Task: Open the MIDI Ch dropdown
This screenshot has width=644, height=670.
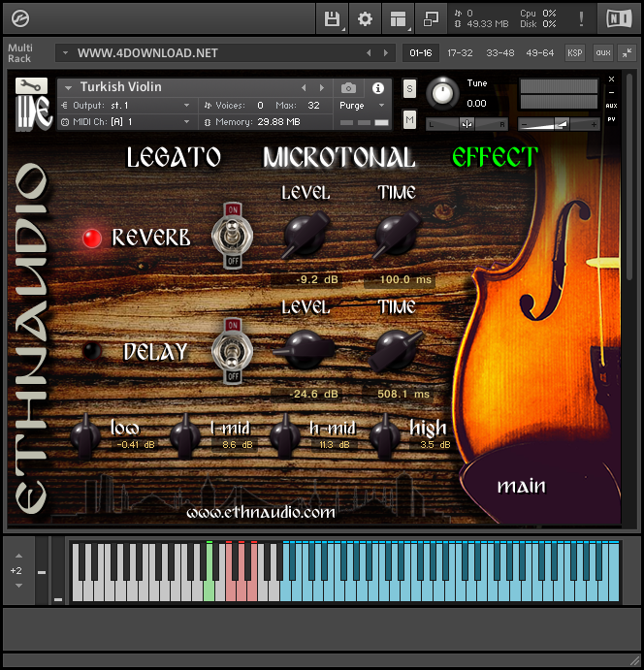Action: pyautogui.click(x=187, y=122)
